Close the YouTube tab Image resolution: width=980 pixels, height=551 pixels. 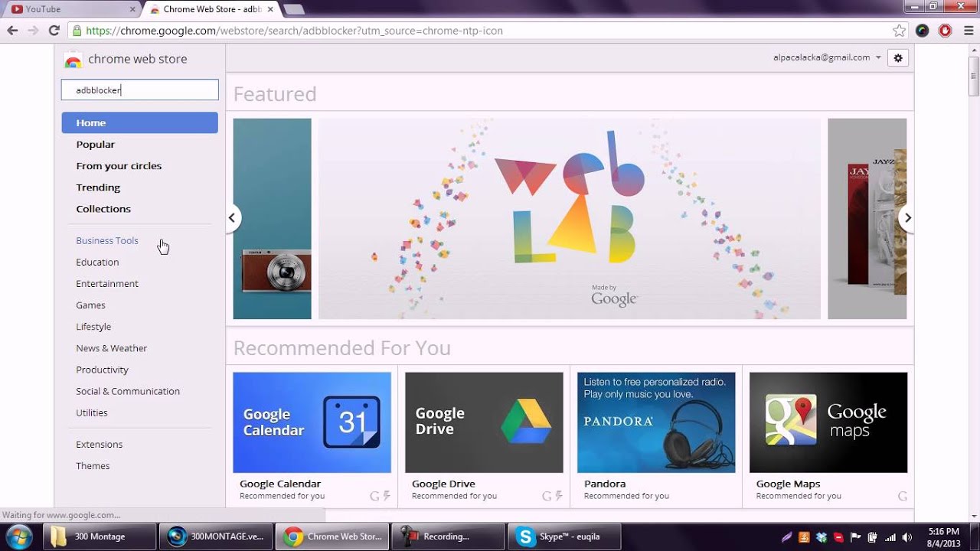pyautogui.click(x=132, y=9)
